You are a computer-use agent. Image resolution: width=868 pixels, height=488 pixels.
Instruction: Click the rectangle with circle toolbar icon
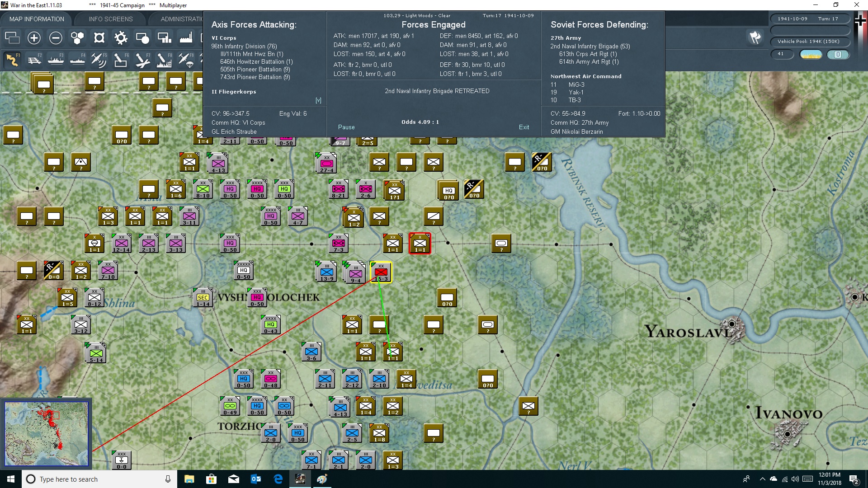[142, 38]
